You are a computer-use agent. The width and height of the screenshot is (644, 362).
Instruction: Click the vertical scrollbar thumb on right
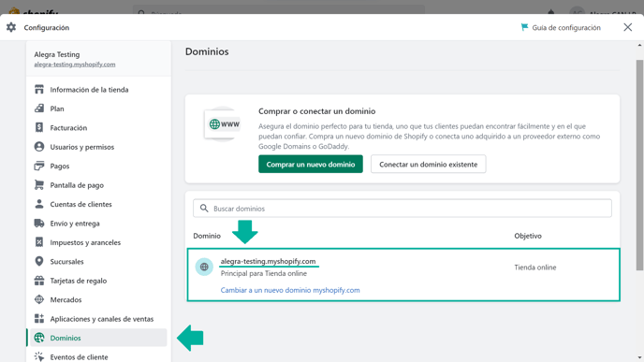tap(639, 165)
